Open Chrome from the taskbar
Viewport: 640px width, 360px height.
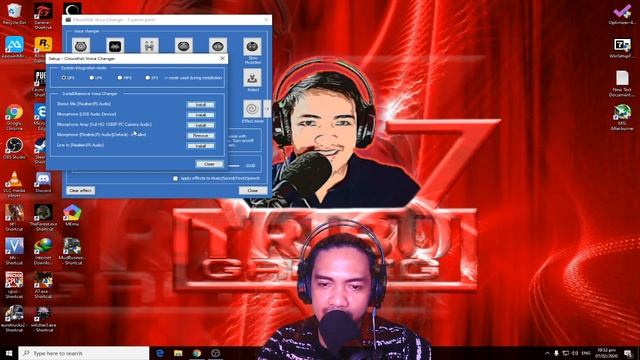(x=197, y=353)
